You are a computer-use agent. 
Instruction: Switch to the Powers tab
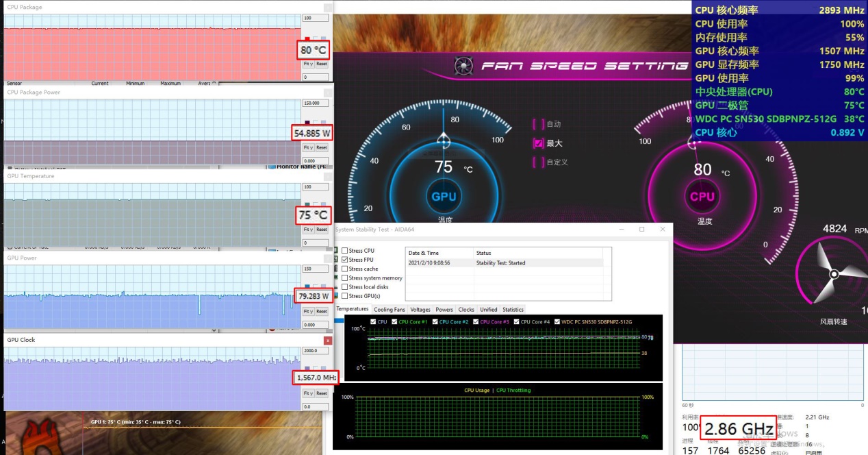pyautogui.click(x=444, y=310)
